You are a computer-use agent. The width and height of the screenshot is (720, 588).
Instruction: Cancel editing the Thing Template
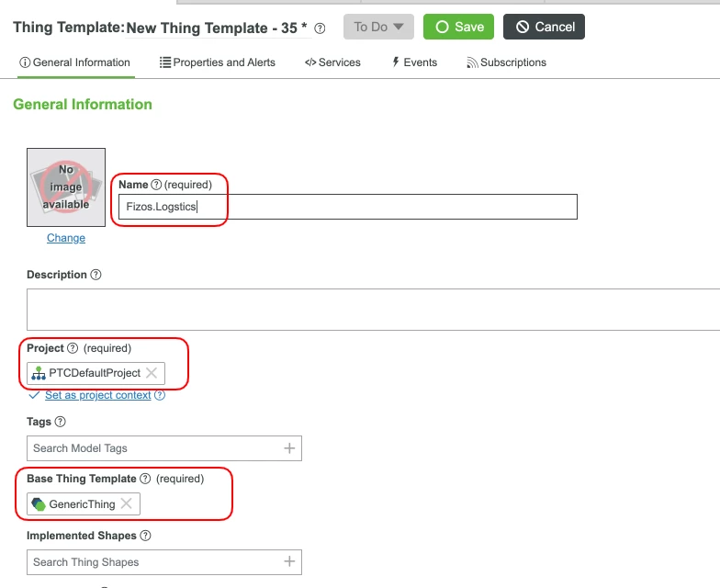point(544,27)
